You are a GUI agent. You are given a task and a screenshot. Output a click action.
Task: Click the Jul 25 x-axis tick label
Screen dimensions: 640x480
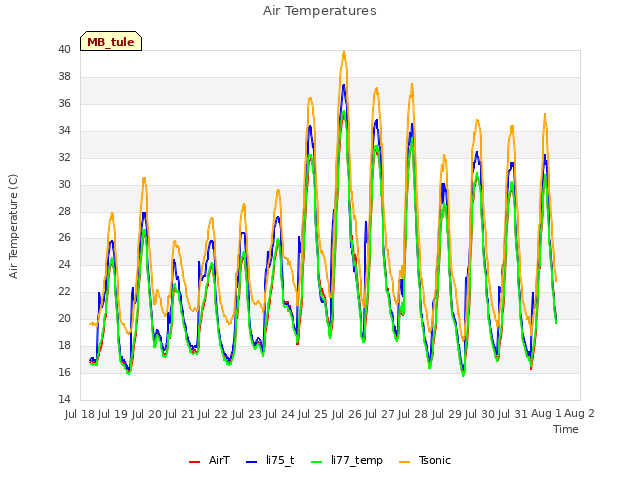pos(313,414)
